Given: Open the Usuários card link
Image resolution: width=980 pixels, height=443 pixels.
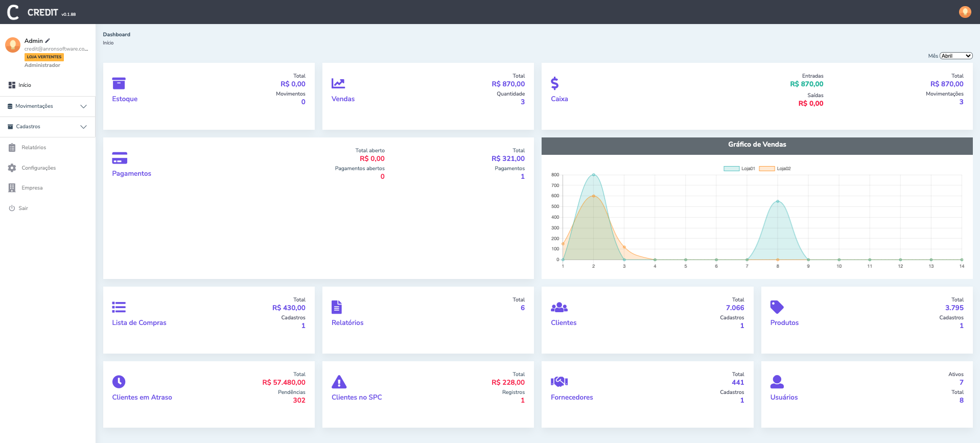Looking at the screenshot, I should 784,398.
